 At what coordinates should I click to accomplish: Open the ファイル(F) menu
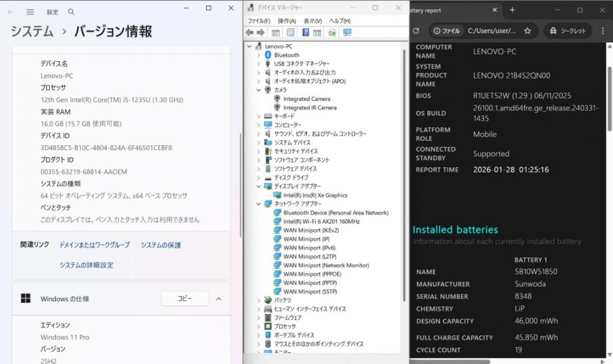[x=259, y=21]
